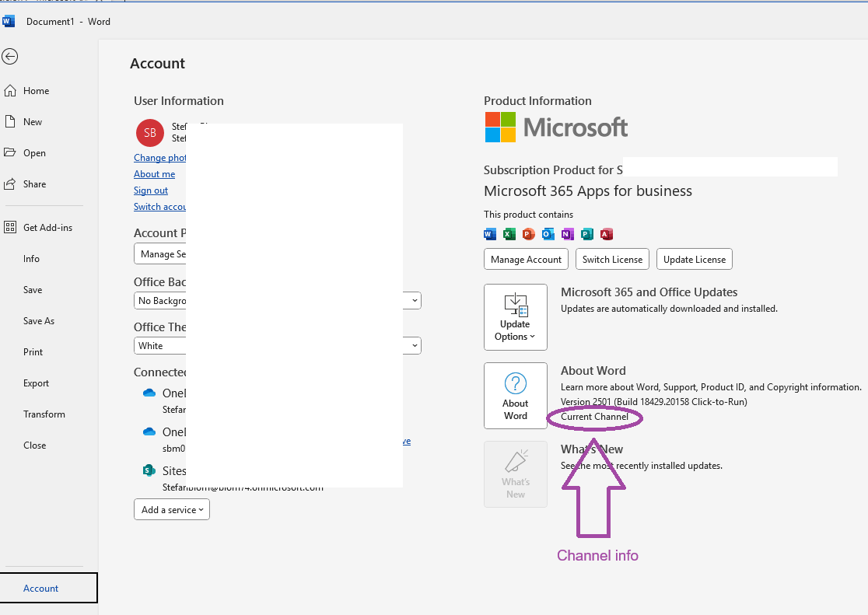The width and height of the screenshot is (868, 615).
Task: Click Save in the sidebar
Action: (33, 289)
